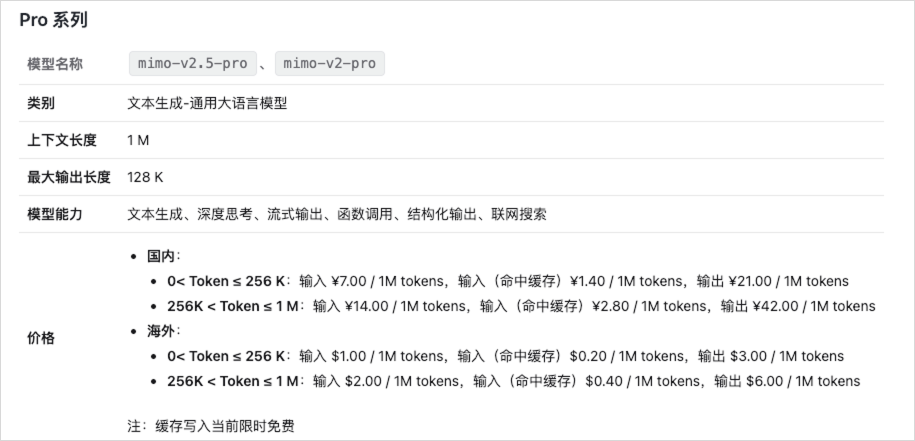The width and height of the screenshot is (915, 441).
Task: Click the 1 M context length value
Action: click(138, 140)
